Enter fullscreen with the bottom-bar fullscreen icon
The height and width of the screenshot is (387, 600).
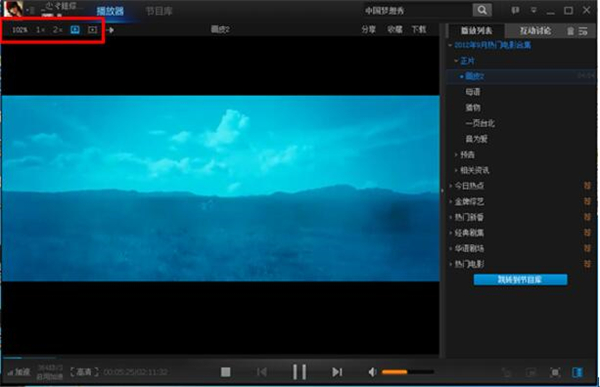point(555,372)
